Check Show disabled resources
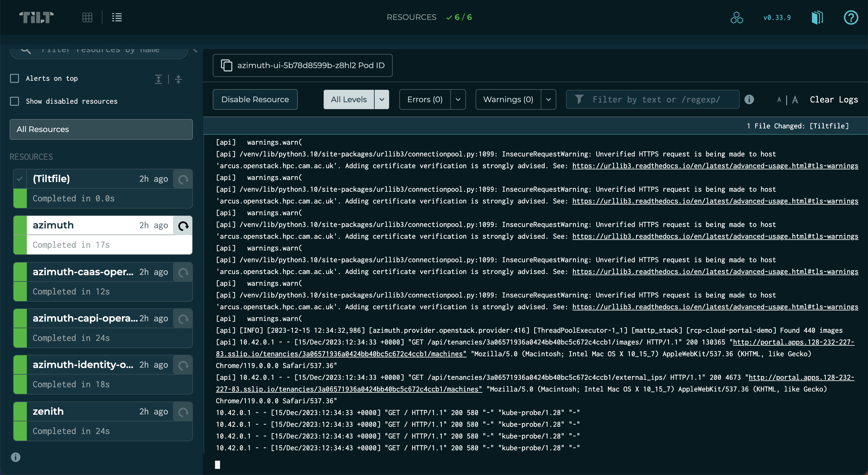Image resolution: width=868 pixels, height=475 pixels. 14,101
